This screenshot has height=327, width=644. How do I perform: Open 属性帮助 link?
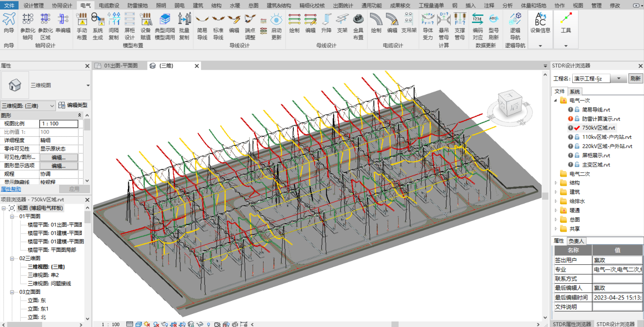coord(11,189)
